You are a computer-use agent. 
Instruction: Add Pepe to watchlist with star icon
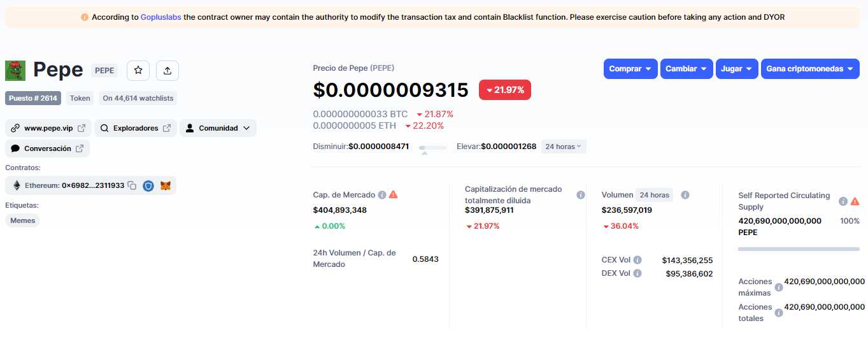click(x=138, y=71)
